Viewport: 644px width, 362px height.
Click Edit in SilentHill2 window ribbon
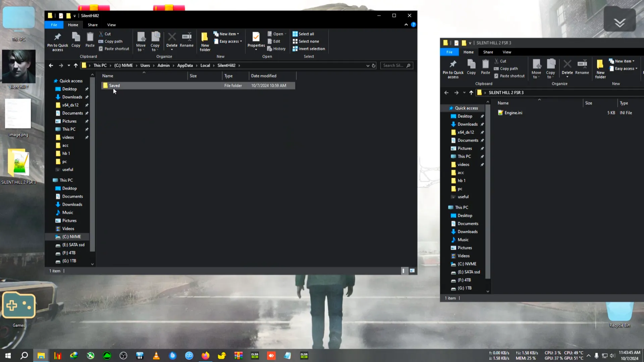[x=274, y=41]
